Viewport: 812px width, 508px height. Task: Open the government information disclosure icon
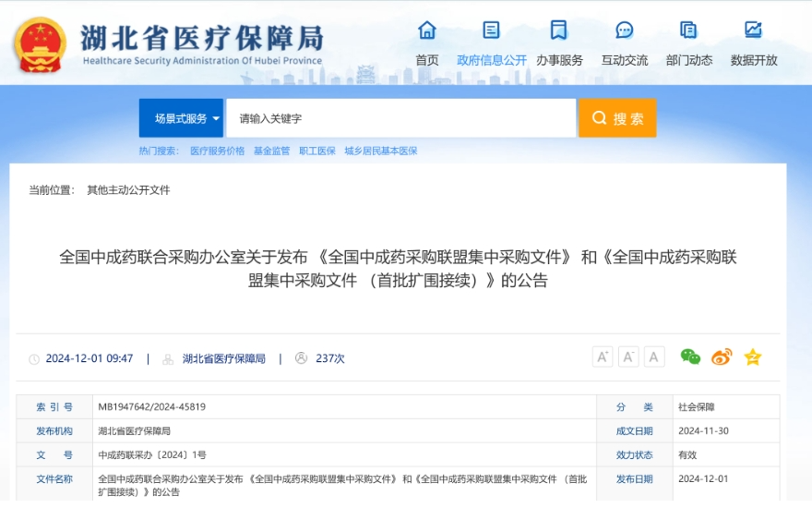pos(492,30)
